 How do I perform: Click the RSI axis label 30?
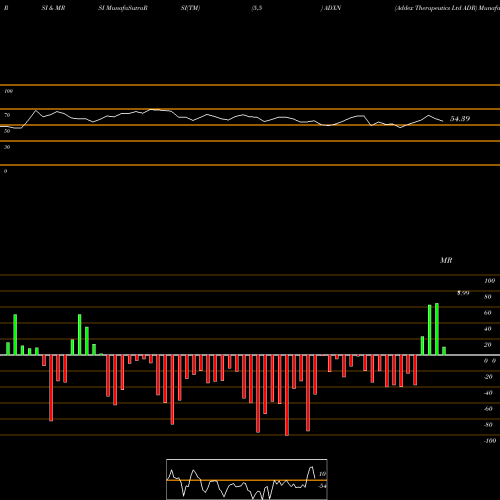tap(7, 147)
